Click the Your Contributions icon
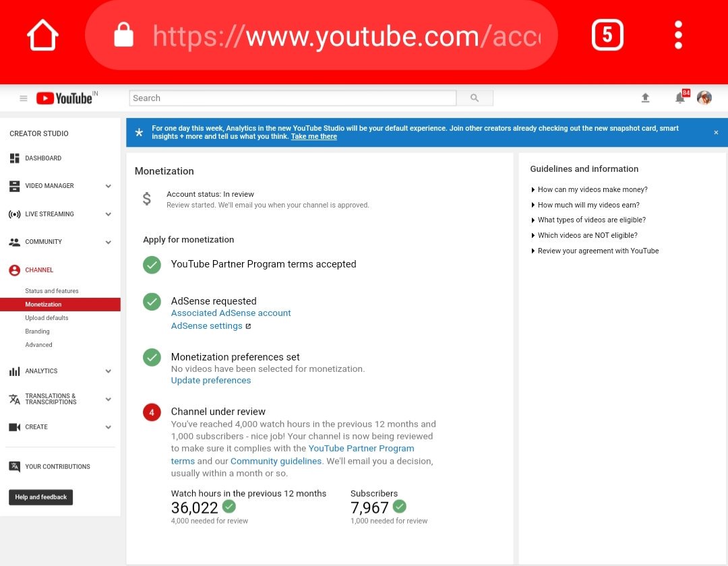This screenshot has height=566, width=728. [x=14, y=467]
